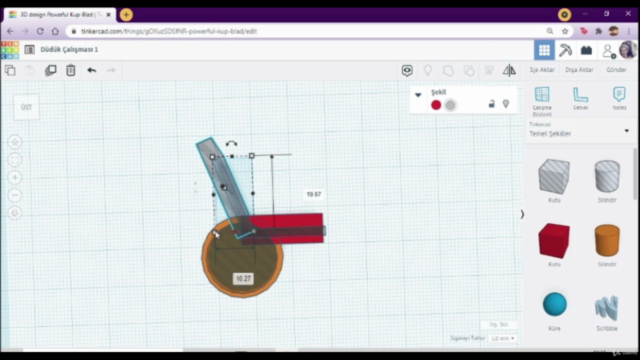Open the browser menu (three dots)
Viewport: 640px width, 360px height.
[x=629, y=31]
